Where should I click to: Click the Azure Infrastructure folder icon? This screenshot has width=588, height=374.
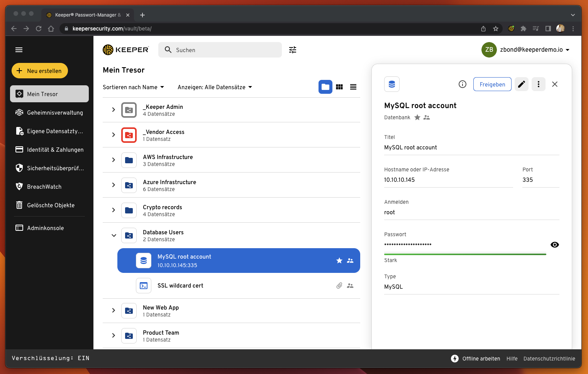129,185
